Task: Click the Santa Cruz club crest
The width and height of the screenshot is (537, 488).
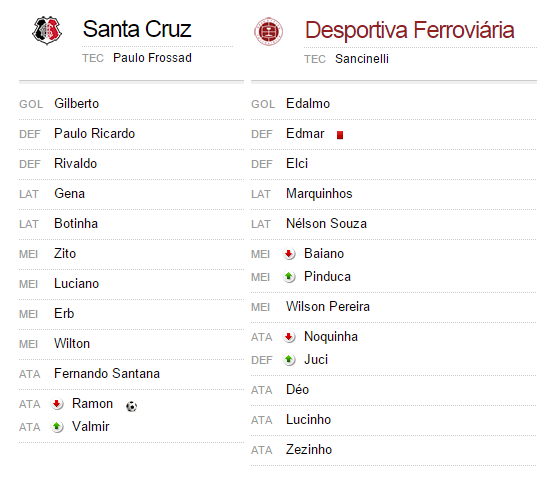Action: point(47,30)
